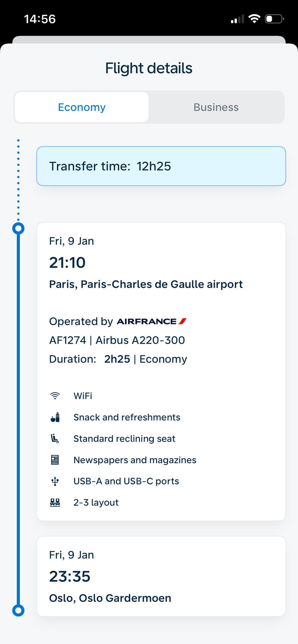Tap Paris-Charles de Gaulle airport name
The image size is (298, 644).
click(x=162, y=284)
